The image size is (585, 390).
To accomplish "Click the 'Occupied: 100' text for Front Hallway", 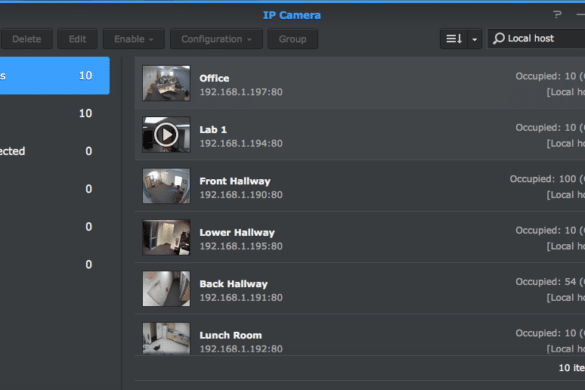I will [x=543, y=179].
